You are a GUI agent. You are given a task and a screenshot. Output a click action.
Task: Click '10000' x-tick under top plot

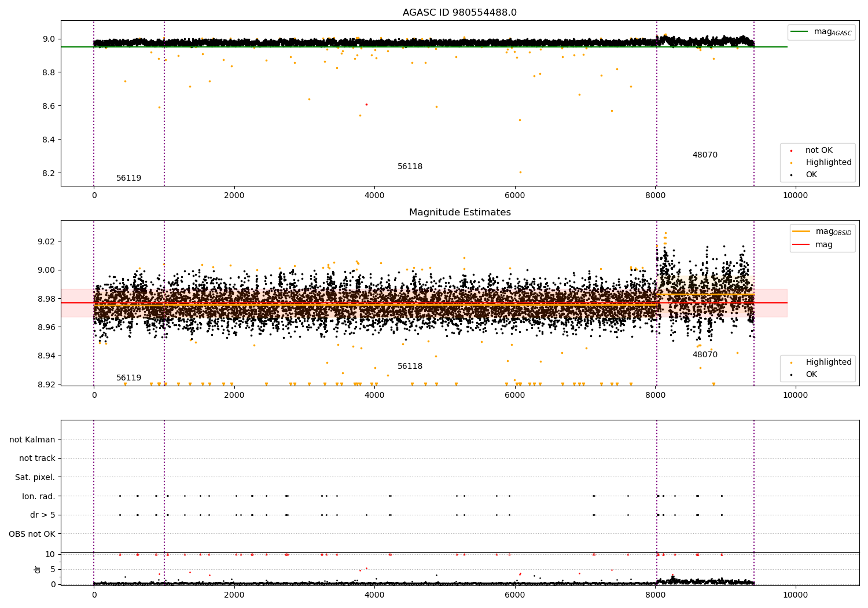796,196
